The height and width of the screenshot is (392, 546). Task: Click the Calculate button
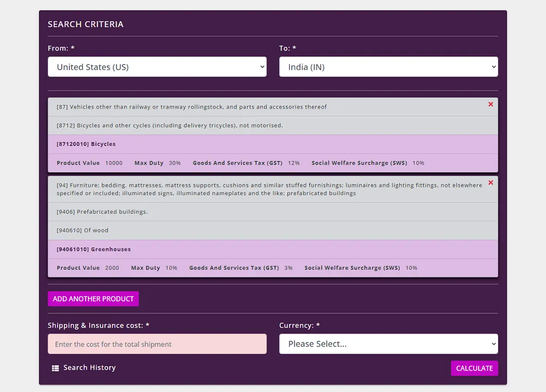click(474, 368)
